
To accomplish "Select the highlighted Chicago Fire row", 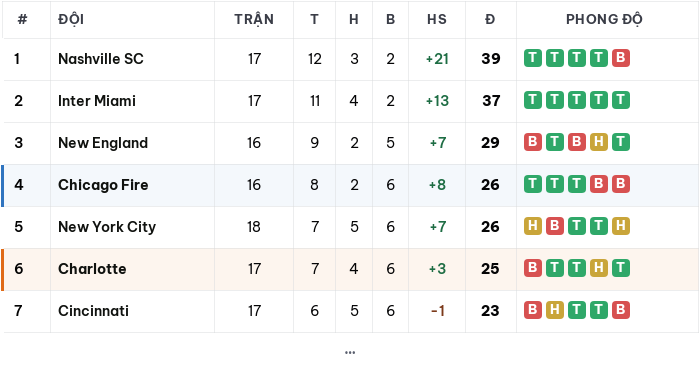I will (350, 185).
